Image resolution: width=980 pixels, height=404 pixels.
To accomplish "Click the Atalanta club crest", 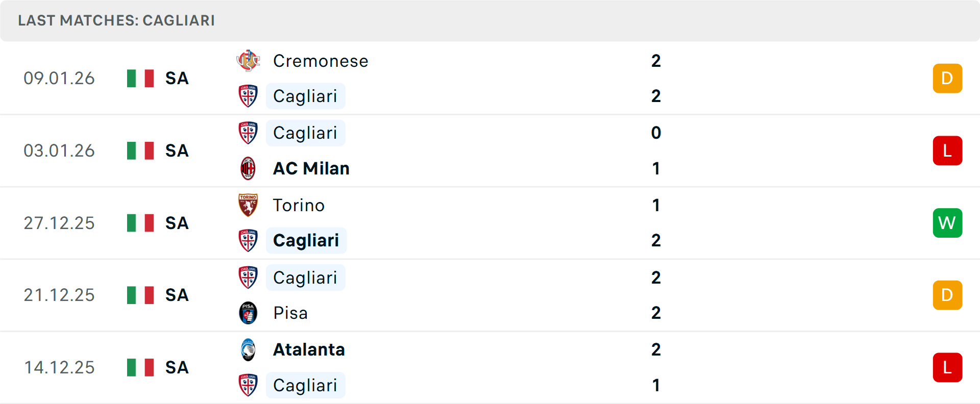I will 248,349.
